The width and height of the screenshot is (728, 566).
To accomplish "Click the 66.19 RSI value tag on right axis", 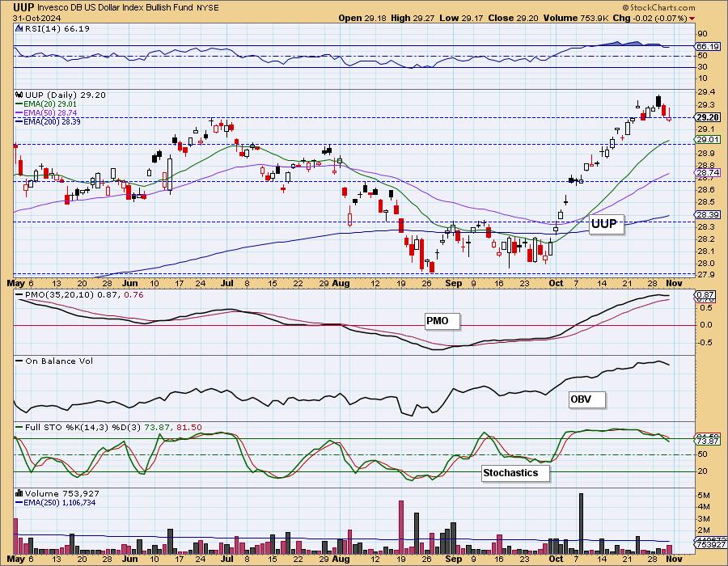I will tap(709, 46).
